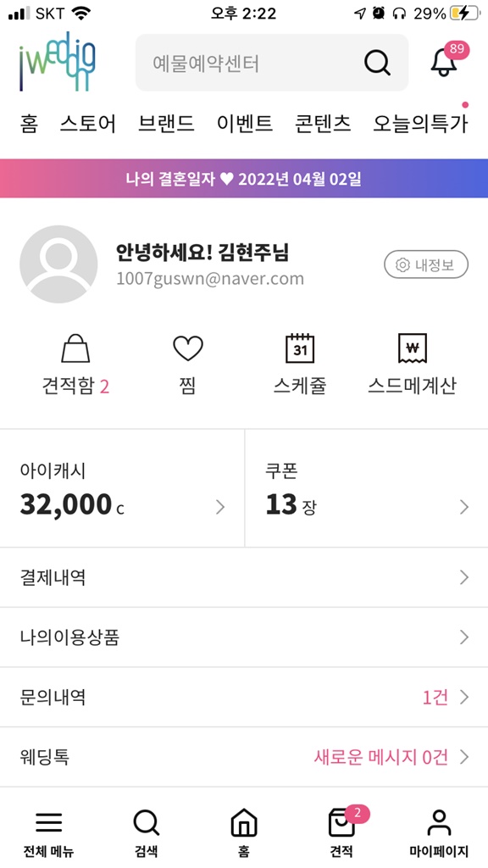Open 스케줄 calendar icon

click(x=300, y=348)
